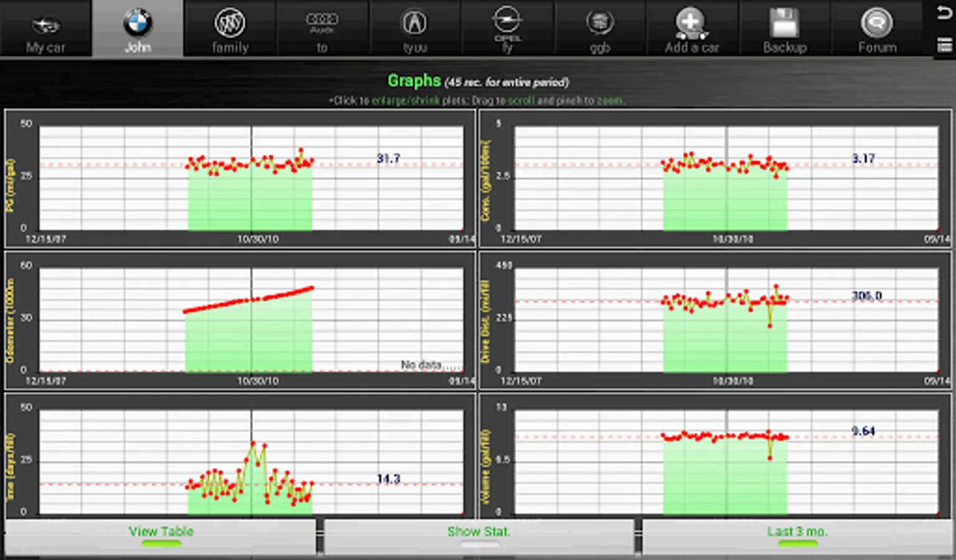This screenshot has height=560, width=956.
Task: Click the 306.0 average distance label
Action: click(866, 296)
